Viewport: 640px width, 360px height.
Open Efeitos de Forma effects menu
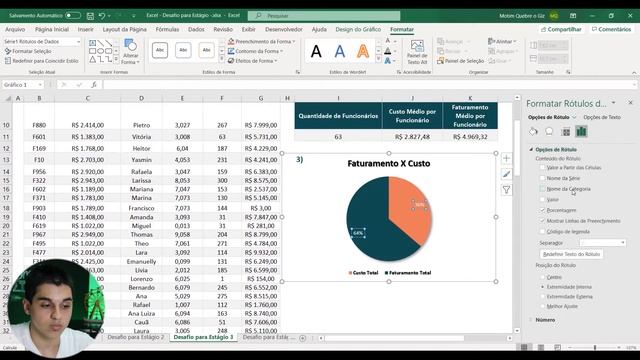[x=253, y=61]
